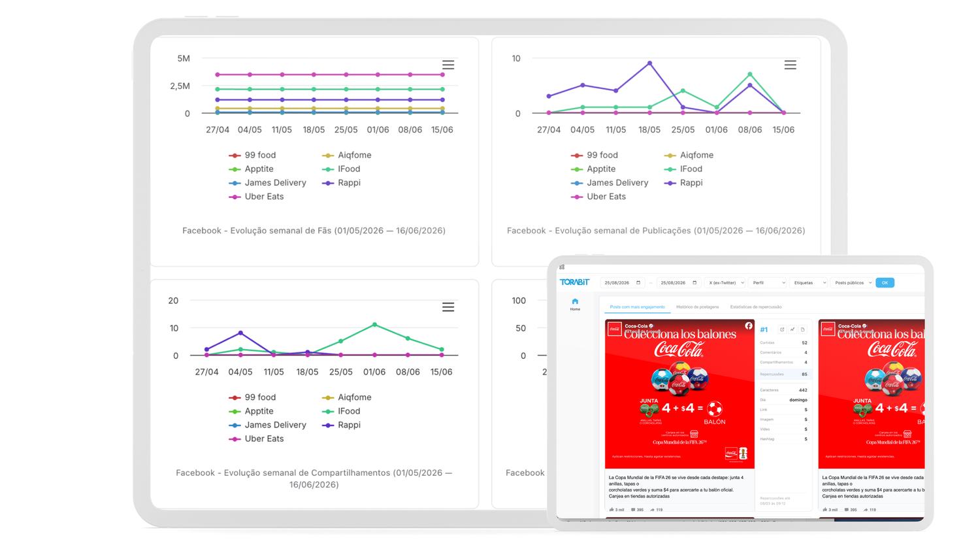
Task: Open the hamburger menu of the Publicações chart
Action: coord(790,65)
